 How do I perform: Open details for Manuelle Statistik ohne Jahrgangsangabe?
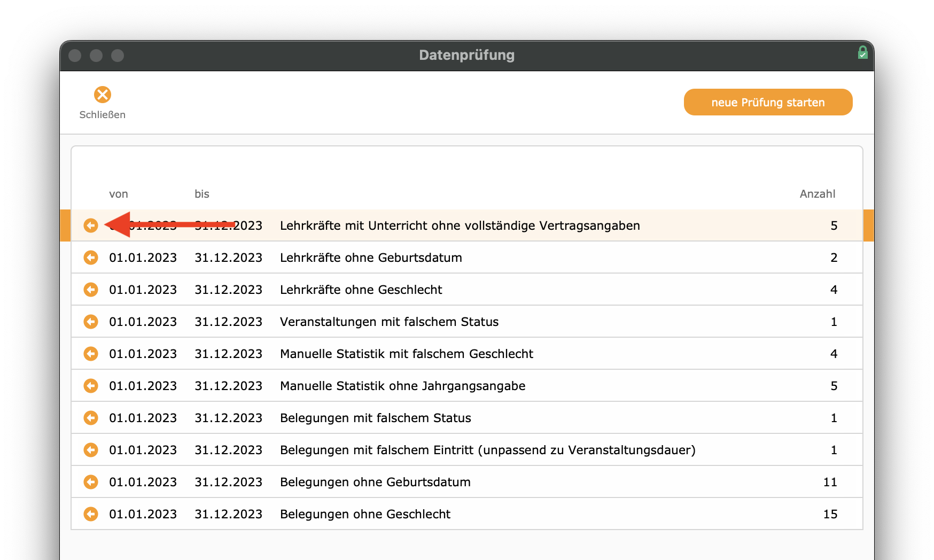point(91,386)
